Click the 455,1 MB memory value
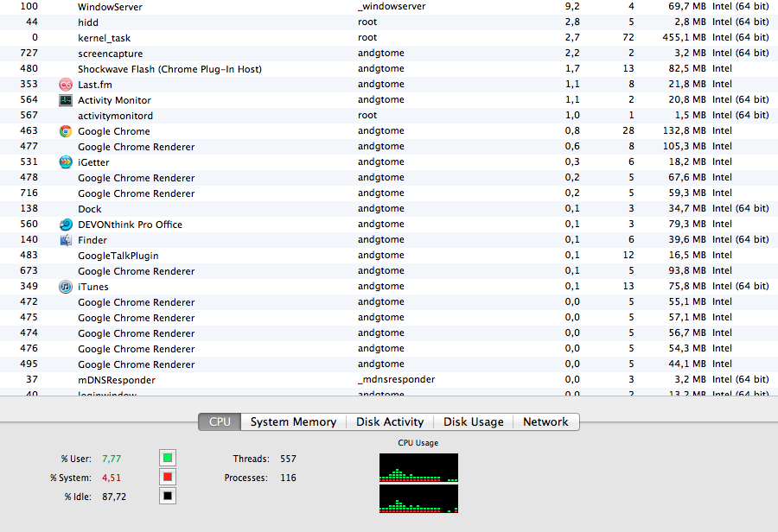The image size is (778, 532). 684,37
